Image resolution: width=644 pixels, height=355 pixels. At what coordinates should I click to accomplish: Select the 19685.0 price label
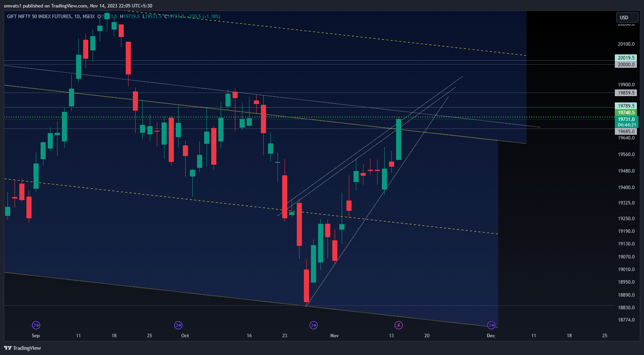(x=626, y=132)
